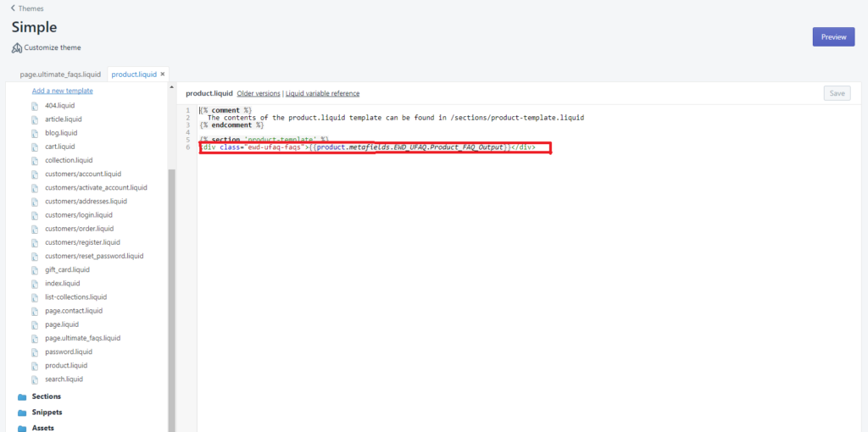Click the section 'product-template' line
This screenshot has height=432, width=868.
(264, 140)
